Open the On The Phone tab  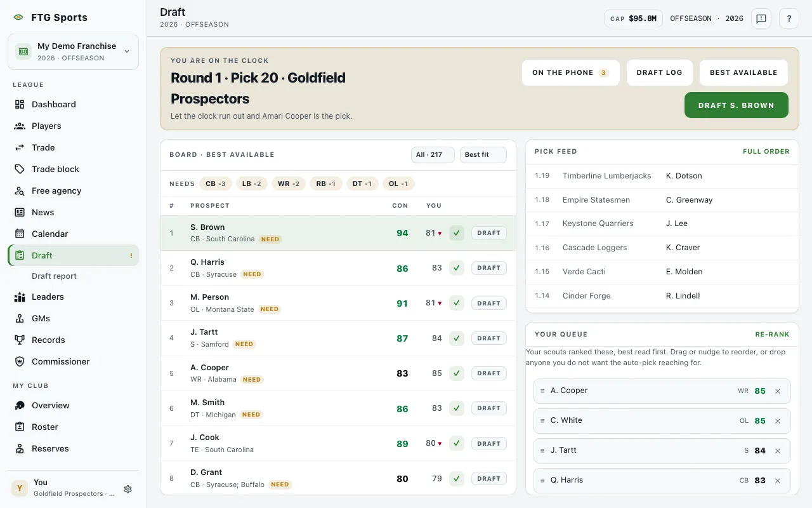point(571,72)
